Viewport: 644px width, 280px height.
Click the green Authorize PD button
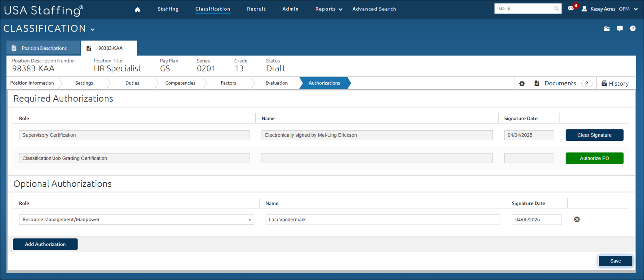pyautogui.click(x=594, y=158)
